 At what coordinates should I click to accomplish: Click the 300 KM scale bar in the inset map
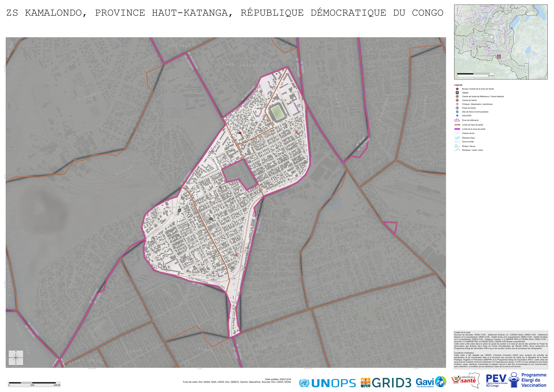tap(475, 75)
